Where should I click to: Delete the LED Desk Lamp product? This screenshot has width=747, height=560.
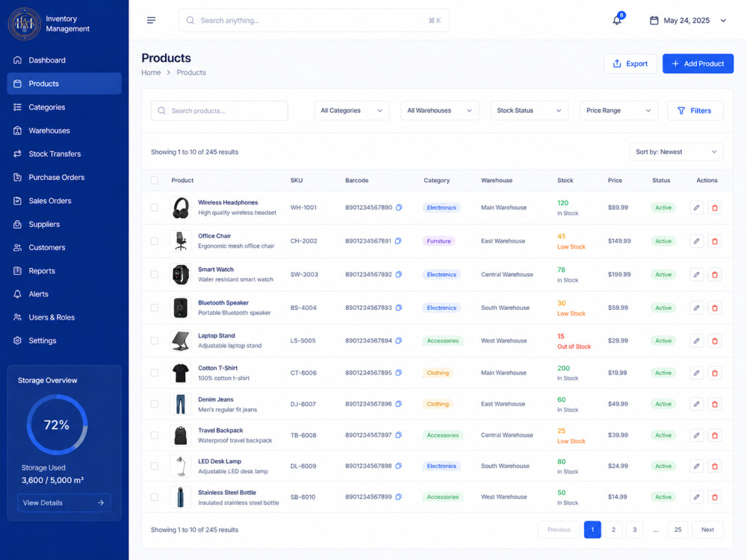(715, 466)
